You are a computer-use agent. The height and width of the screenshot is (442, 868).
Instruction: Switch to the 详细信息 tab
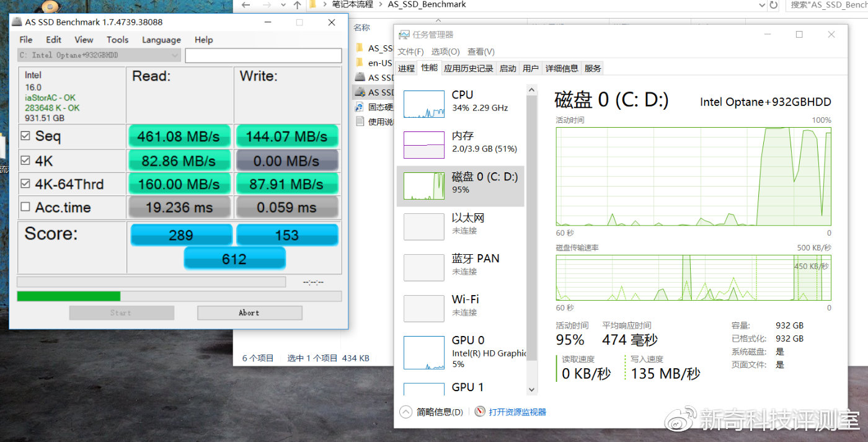[562, 68]
